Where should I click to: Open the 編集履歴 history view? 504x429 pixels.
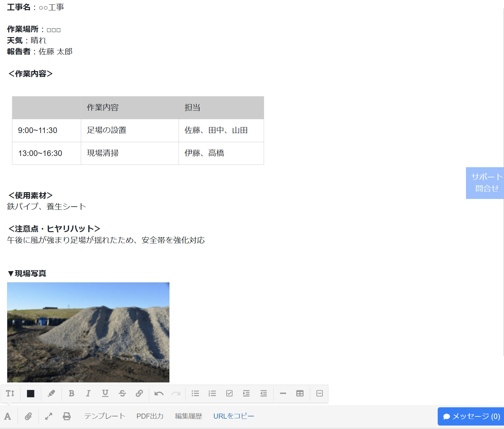(188, 416)
